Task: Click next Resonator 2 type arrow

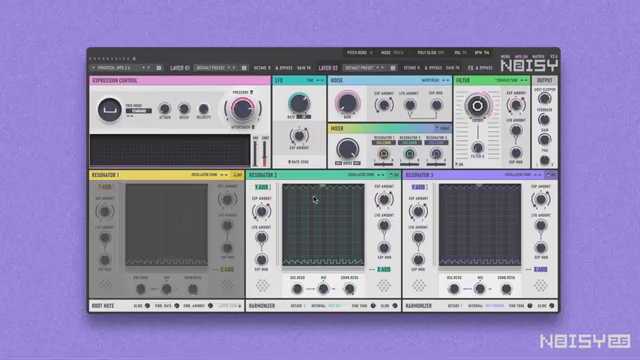Action: (383, 175)
